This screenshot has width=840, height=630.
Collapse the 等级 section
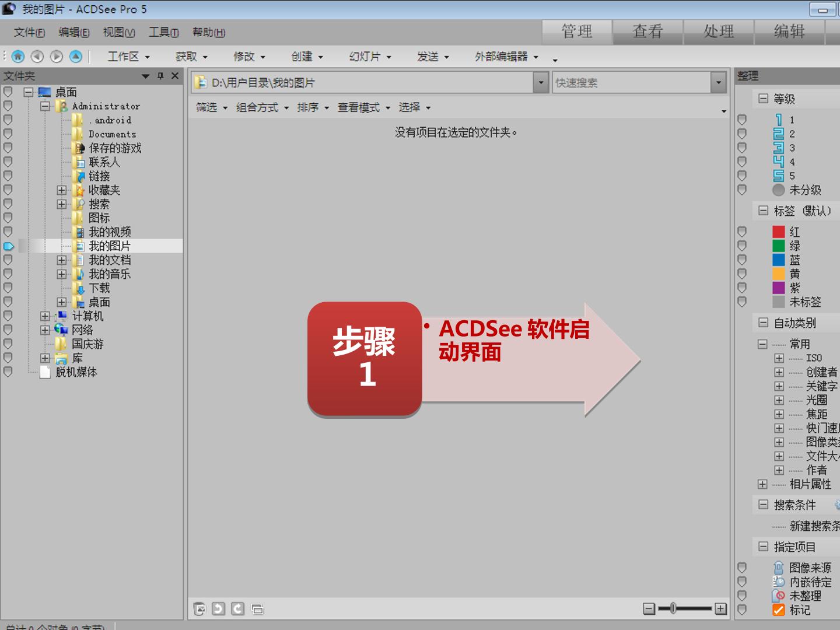coord(763,99)
